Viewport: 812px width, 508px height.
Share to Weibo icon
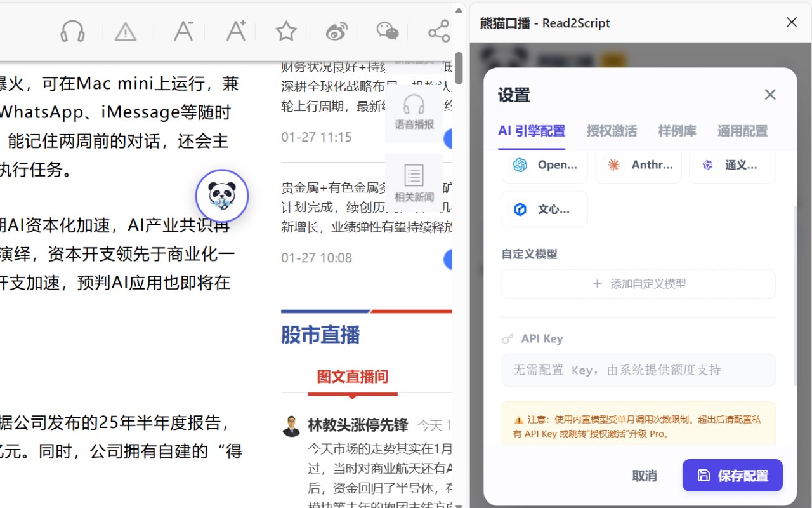pos(336,31)
